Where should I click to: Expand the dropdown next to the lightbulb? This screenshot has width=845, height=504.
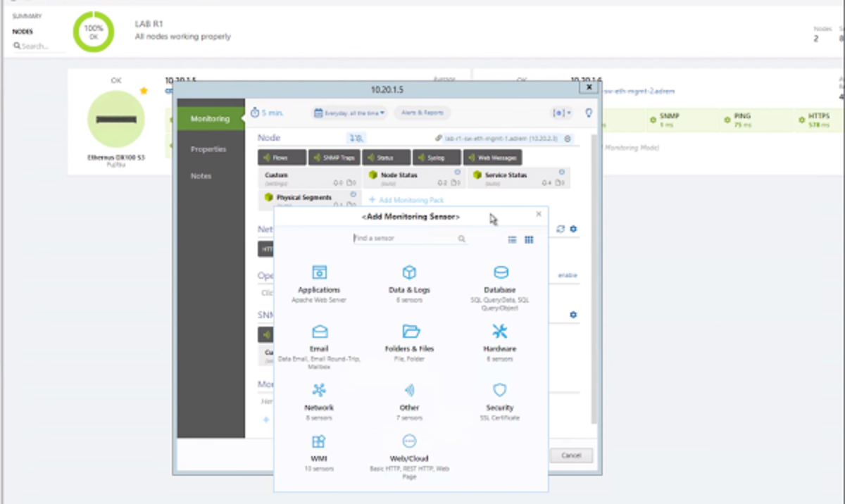pyautogui.click(x=562, y=113)
